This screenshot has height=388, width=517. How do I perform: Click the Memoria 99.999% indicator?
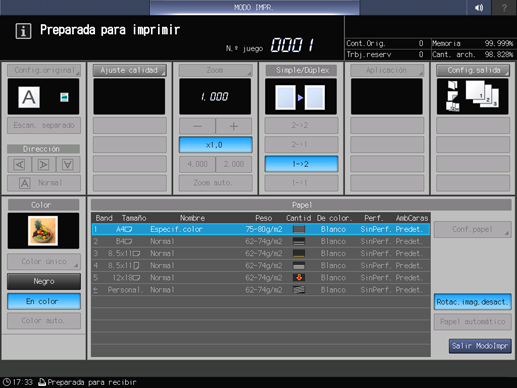(473, 43)
